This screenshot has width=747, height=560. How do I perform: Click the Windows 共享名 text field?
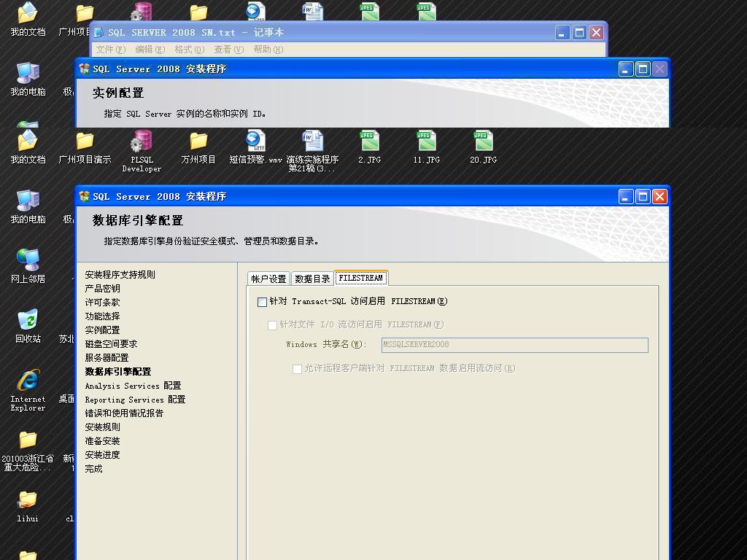pos(514,345)
